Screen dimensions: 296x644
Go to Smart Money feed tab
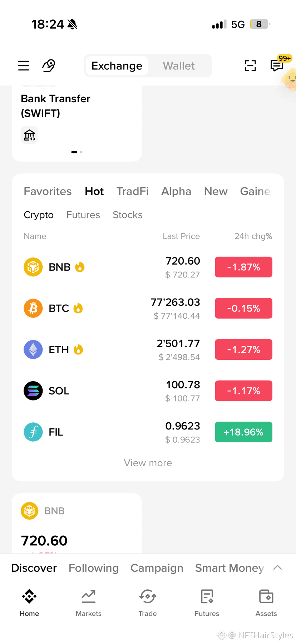[230, 568]
